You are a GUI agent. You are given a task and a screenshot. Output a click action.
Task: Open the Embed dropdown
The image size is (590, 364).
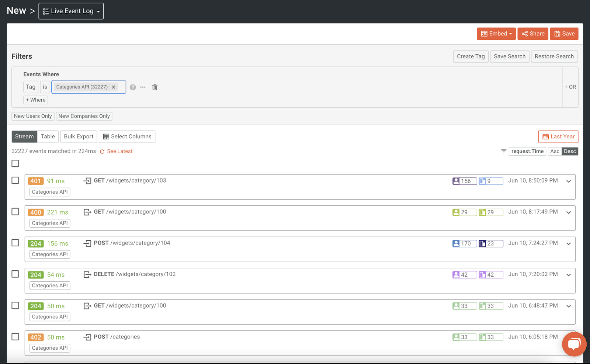tap(496, 34)
